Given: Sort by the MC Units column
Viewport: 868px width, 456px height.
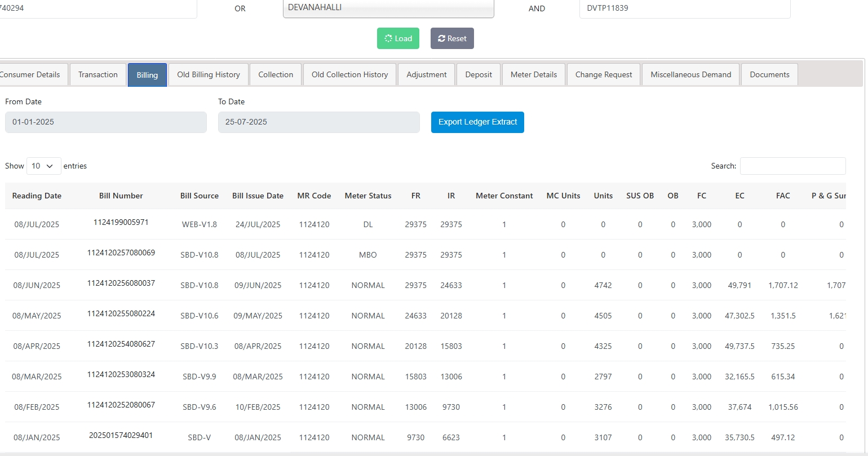Looking at the screenshot, I should coord(563,196).
